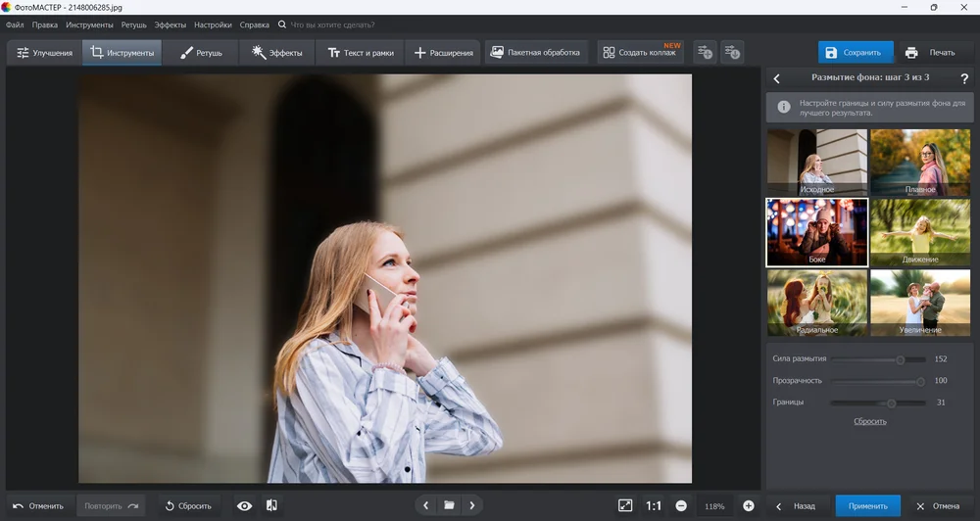Screen dimensions: 980x521
Task: Open the Эффекты menu in menu bar
Action: coord(170,24)
